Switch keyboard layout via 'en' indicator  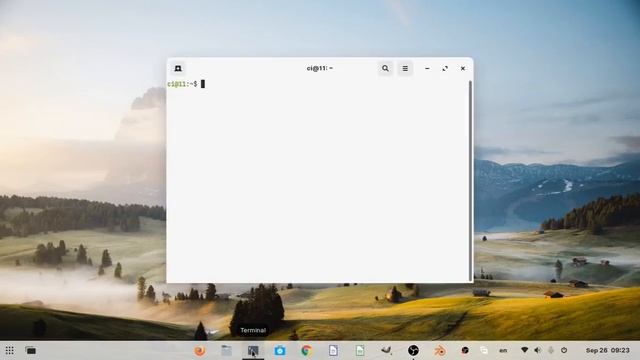(x=503, y=351)
